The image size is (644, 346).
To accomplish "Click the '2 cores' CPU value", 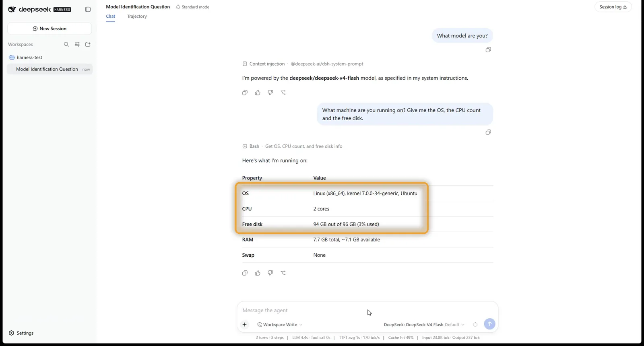I will coord(321,209).
